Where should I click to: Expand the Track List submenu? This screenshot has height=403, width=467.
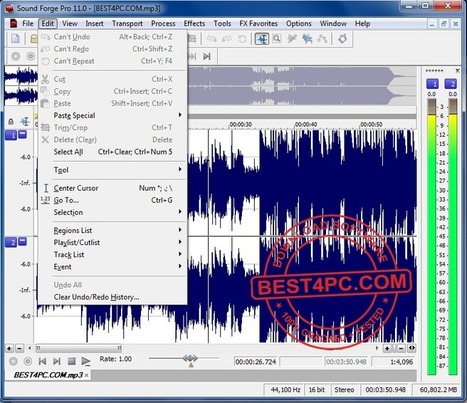(x=113, y=255)
